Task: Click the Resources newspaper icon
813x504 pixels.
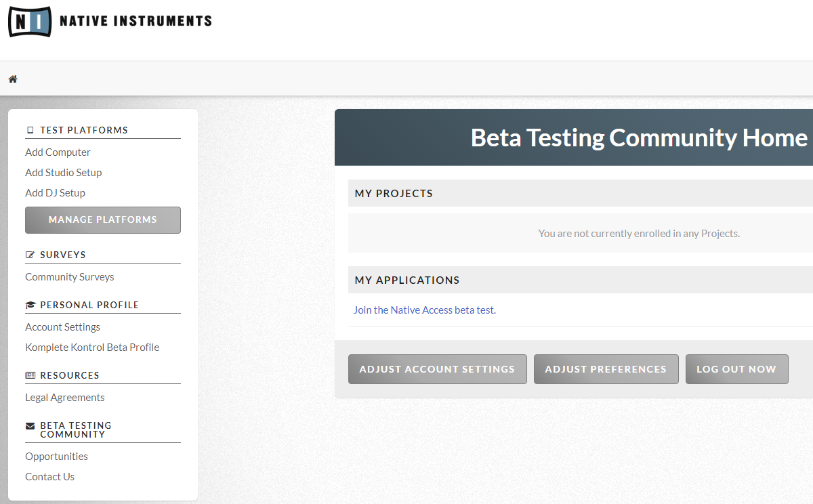Action: tap(30, 375)
